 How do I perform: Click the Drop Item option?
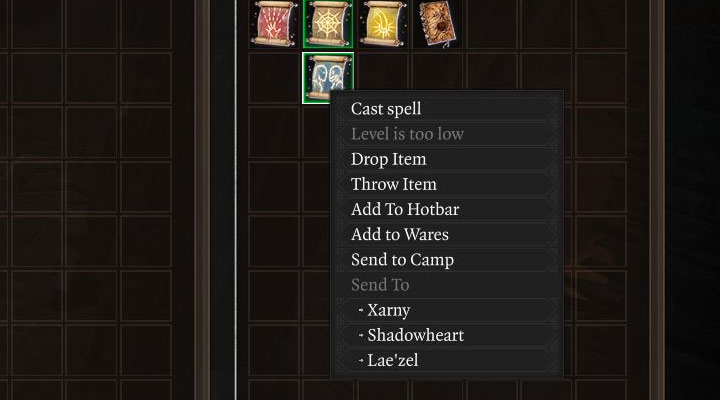click(x=388, y=159)
